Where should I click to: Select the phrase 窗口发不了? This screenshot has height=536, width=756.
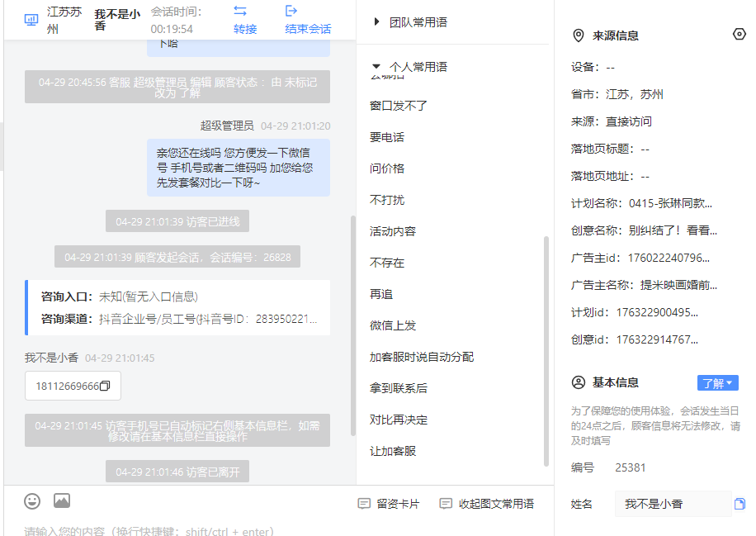(x=399, y=106)
